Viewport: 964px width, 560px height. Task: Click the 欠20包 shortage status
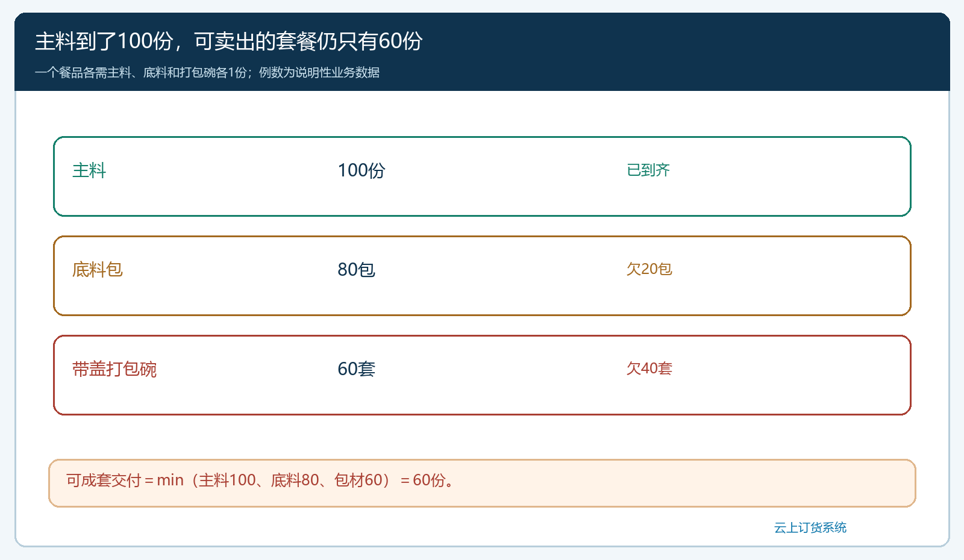649,269
